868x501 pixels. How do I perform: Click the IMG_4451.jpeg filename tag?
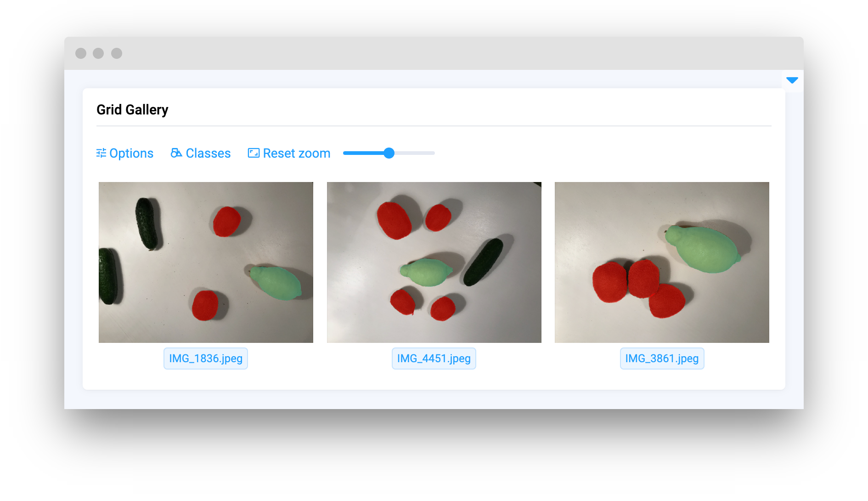pyautogui.click(x=434, y=359)
